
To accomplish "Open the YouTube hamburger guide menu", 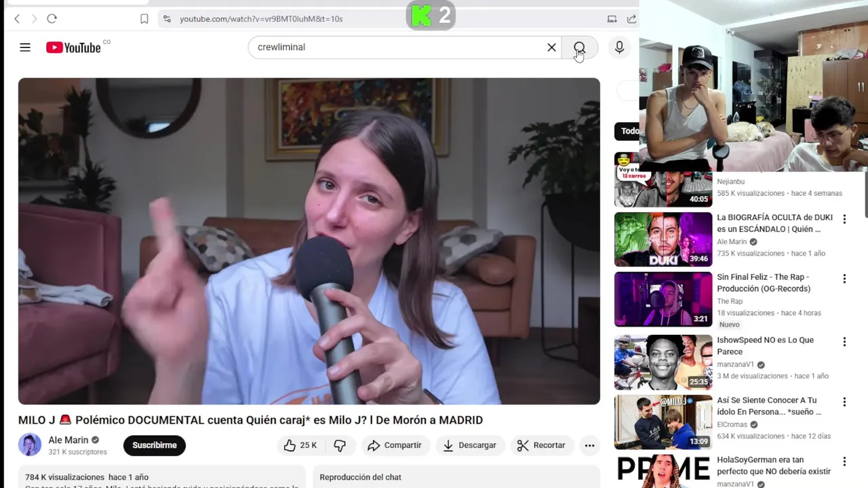I will point(25,47).
